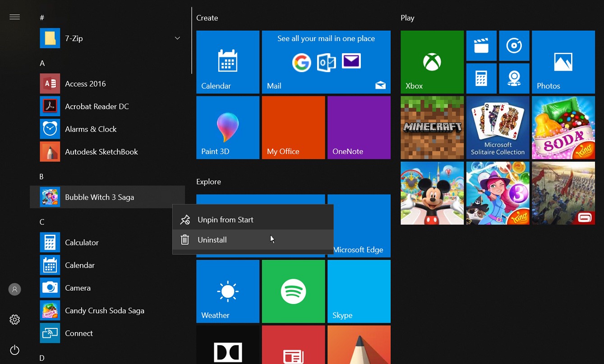Click the B letter header

pyautogui.click(x=42, y=177)
